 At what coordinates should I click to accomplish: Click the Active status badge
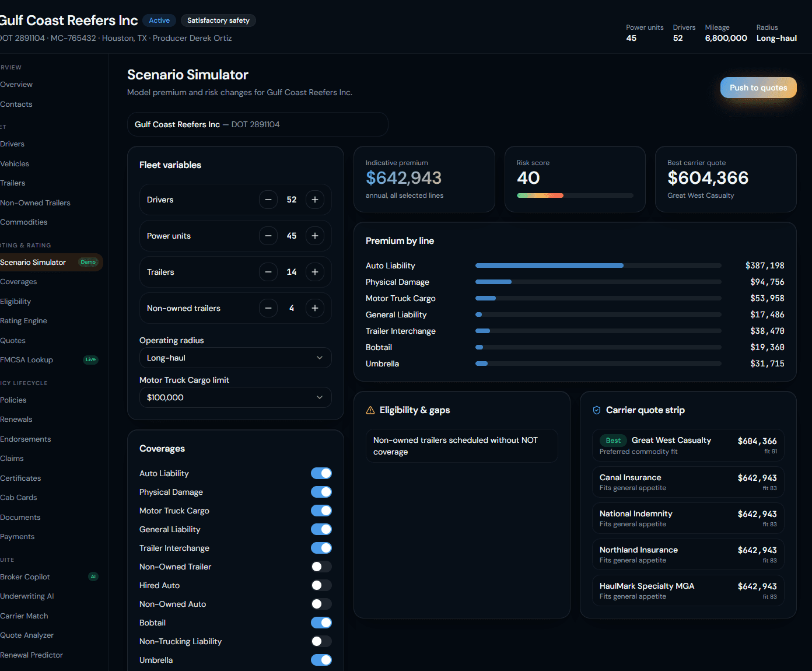coord(159,20)
